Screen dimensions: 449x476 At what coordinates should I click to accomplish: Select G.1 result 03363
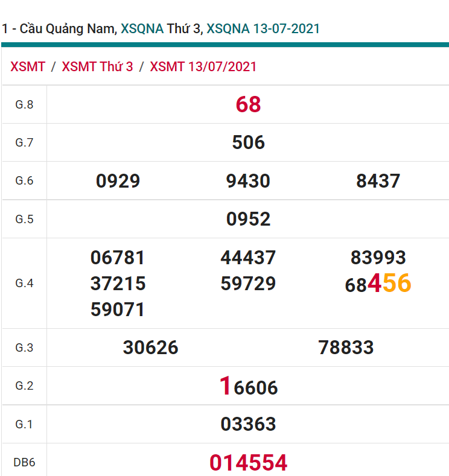pyautogui.click(x=248, y=424)
